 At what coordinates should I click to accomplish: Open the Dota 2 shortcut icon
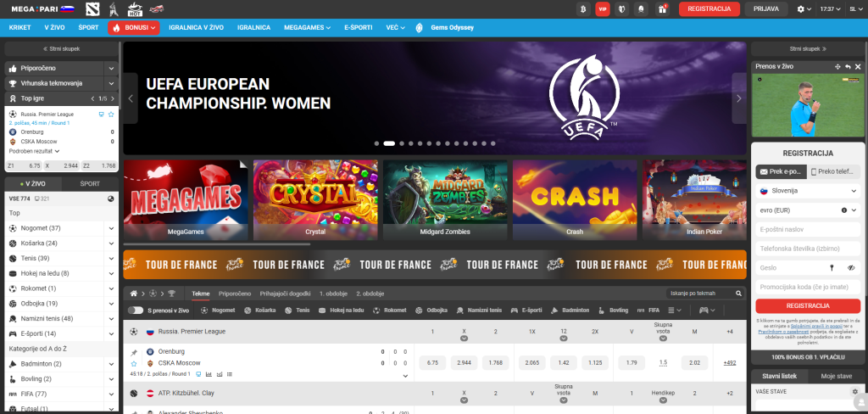92,8
